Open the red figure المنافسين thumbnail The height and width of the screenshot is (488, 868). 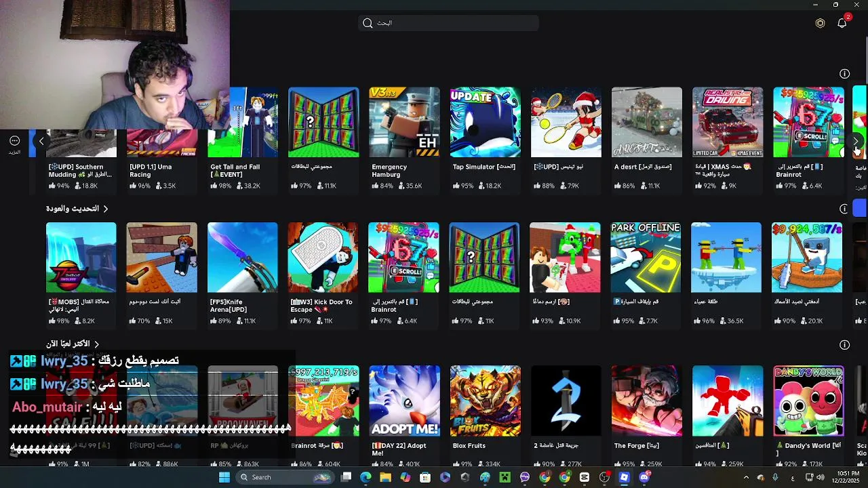point(728,401)
